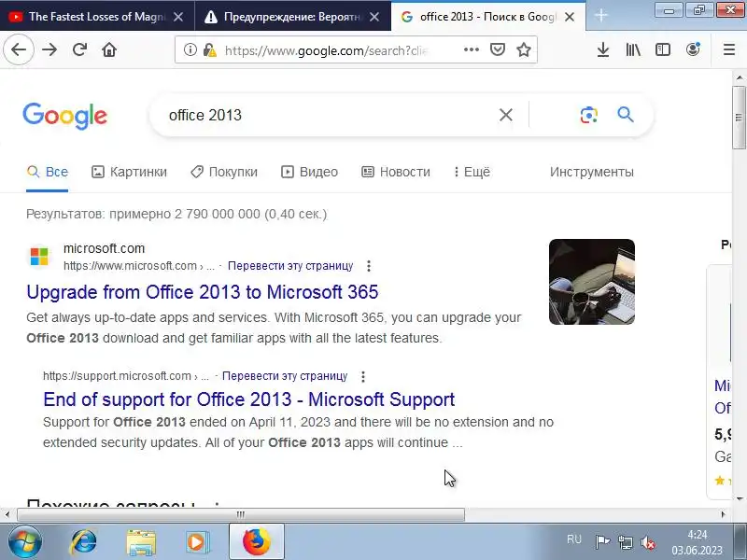This screenshot has height=560, width=747.
Task: Translate the microsoft.com result page
Action: [x=290, y=266]
